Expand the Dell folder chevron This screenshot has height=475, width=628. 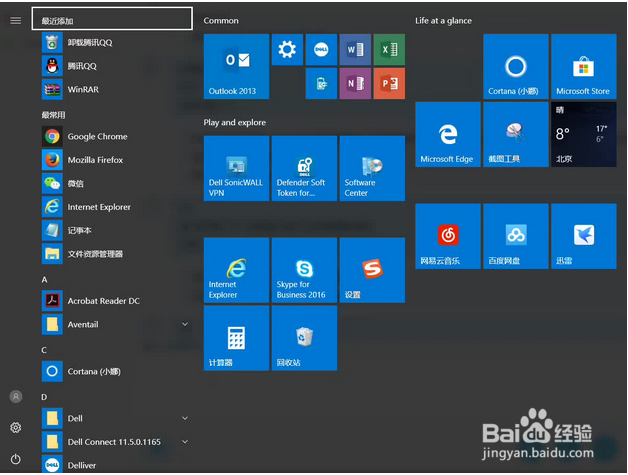coord(185,418)
